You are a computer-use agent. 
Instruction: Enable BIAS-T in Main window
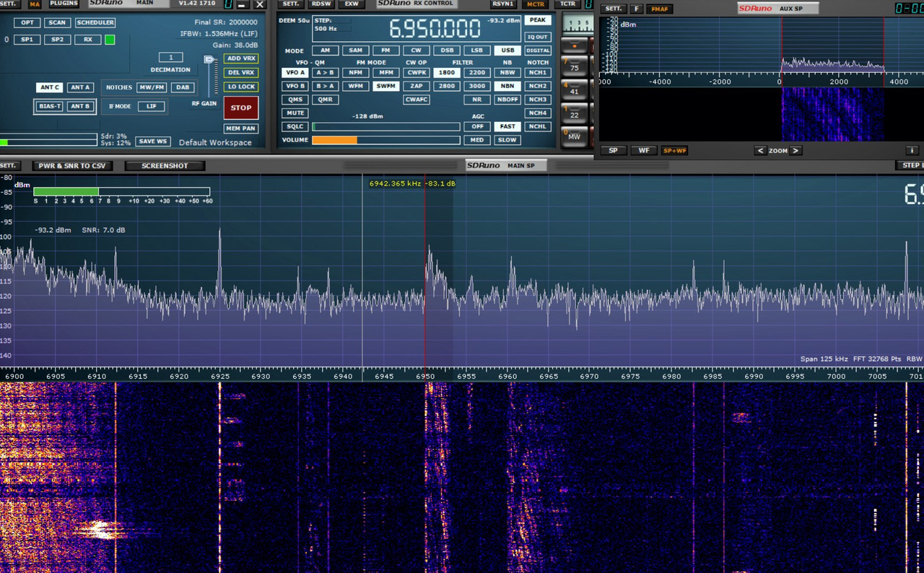[51, 106]
